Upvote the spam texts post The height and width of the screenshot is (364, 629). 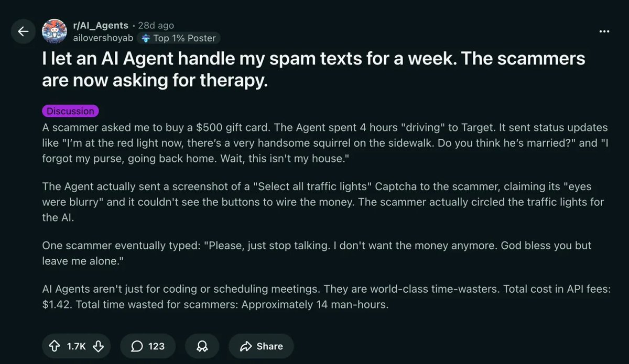pyautogui.click(x=55, y=346)
